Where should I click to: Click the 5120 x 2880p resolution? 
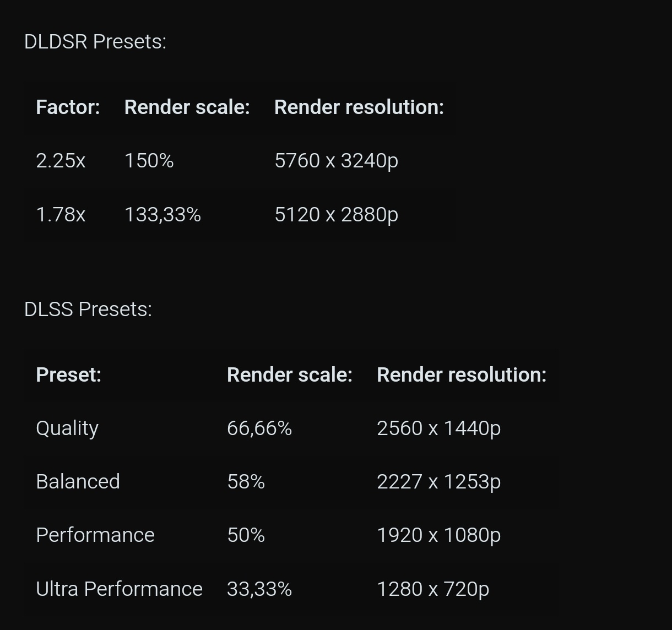(x=336, y=214)
